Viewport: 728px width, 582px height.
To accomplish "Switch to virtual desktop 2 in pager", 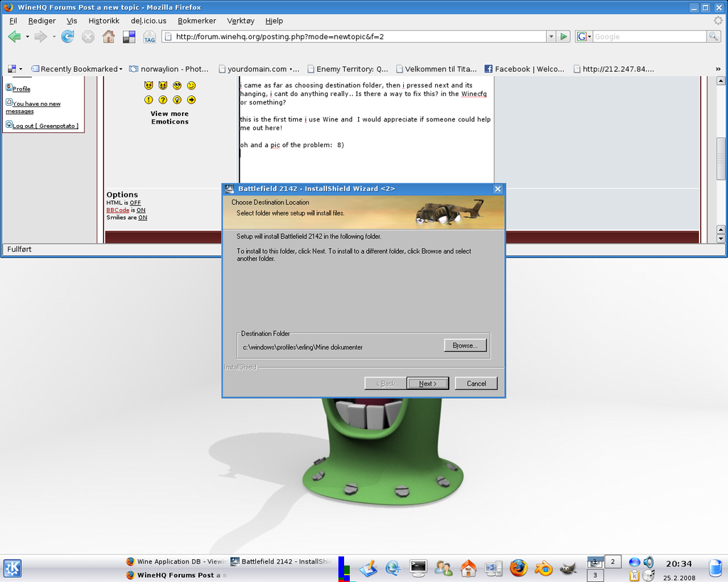I will click(612, 561).
